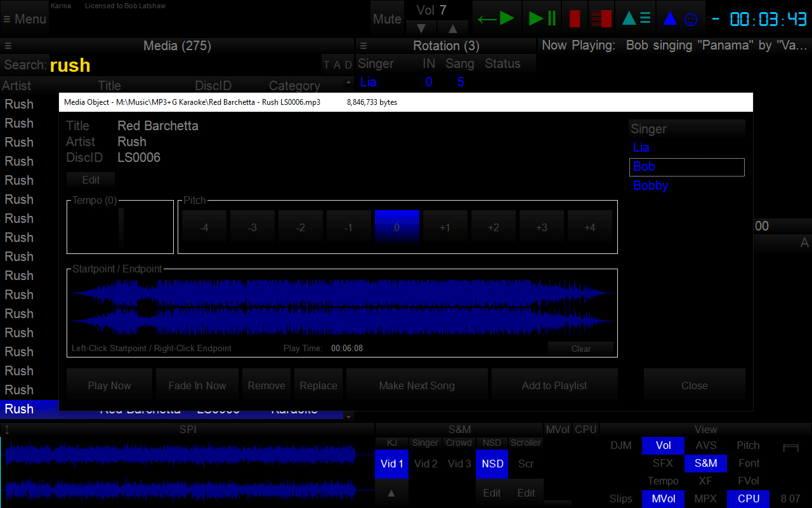Mute the audio output
The image size is (812, 508).
[387, 18]
